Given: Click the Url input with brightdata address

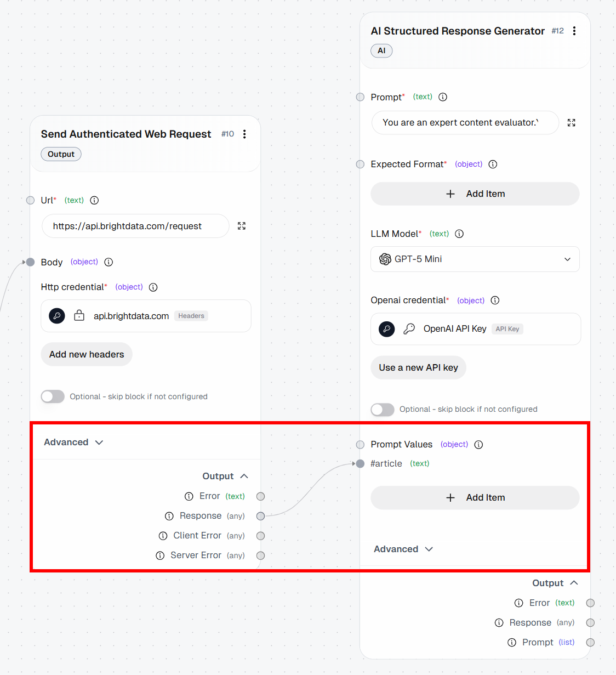Looking at the screenshot, I should [x=135, y=226].
